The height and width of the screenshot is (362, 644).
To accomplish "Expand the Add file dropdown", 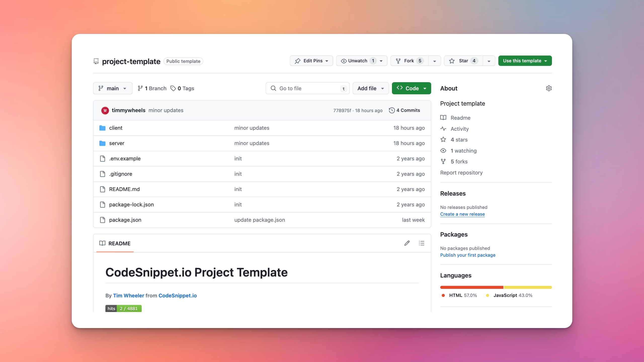I will (370, 88).
